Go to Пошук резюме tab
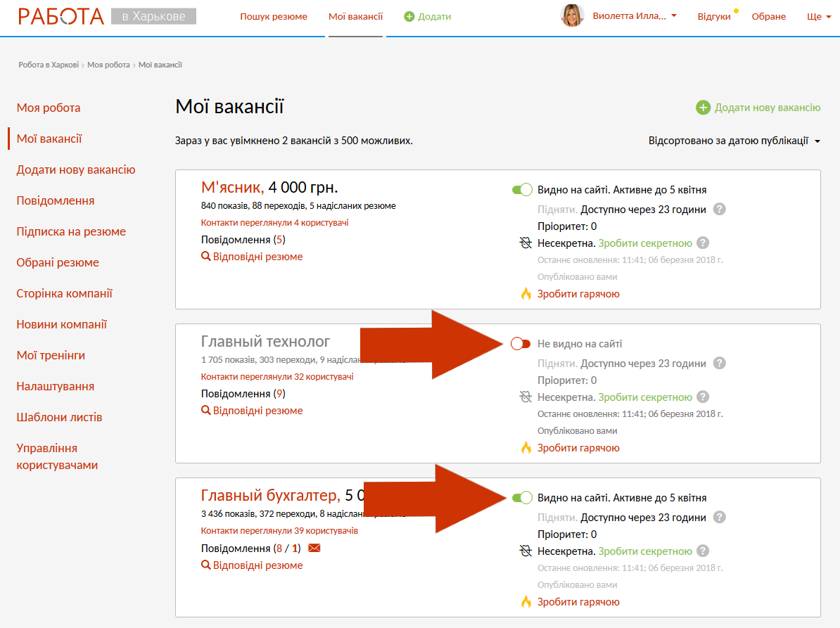 pyautogui.click(x=273, y=16)
